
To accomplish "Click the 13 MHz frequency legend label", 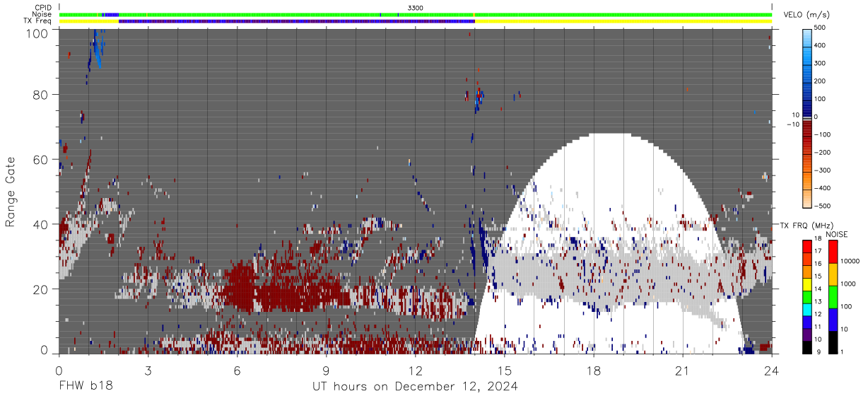I will tap(817, 302).
